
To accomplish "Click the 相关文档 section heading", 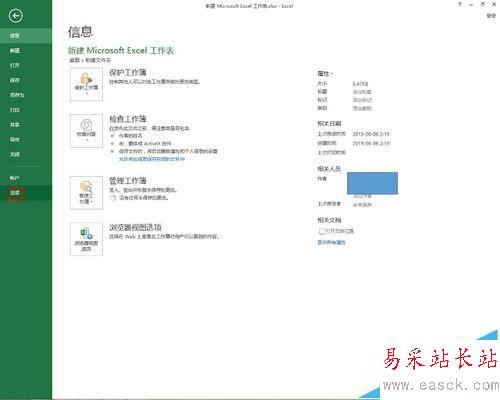I will pyautogui.click(x=329, y=220).
